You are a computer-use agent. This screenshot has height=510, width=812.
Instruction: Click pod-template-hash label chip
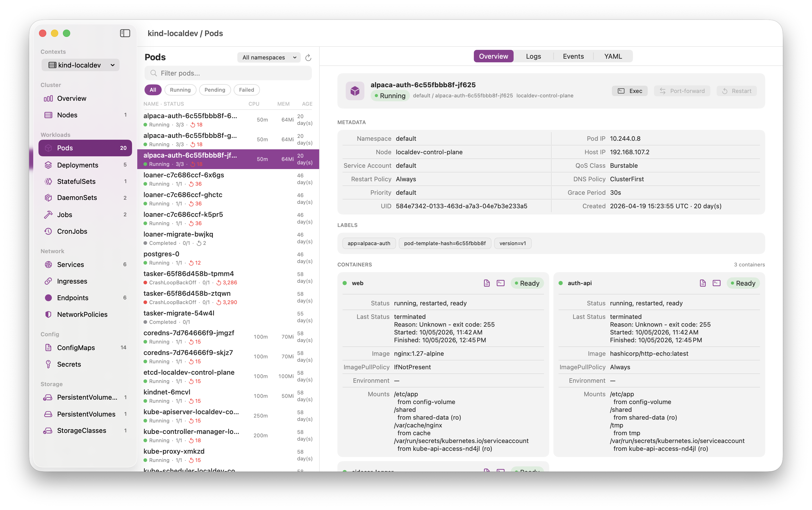(445, 243)
